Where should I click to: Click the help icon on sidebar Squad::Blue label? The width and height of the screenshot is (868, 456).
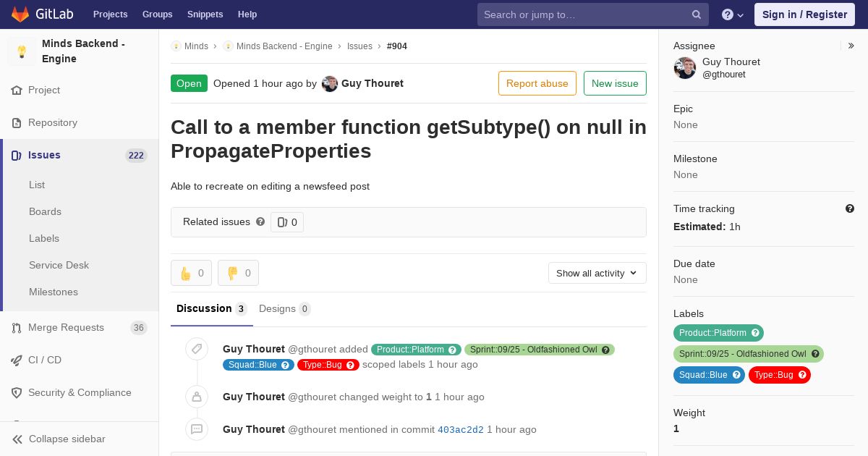[x=736, y=375]
